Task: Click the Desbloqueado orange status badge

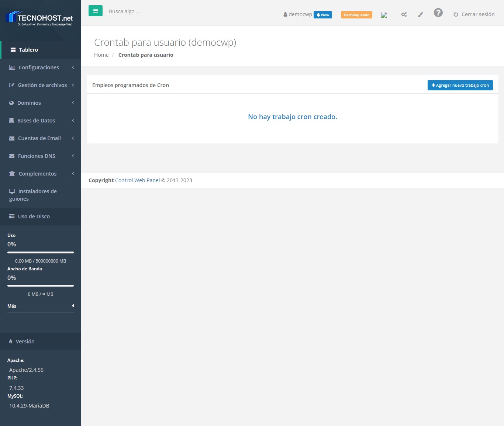Action: click(356, 15)
